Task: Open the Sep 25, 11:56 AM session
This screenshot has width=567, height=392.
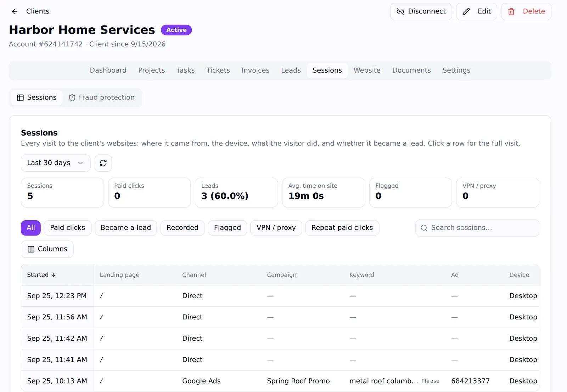Action: (x=280, y=317)
